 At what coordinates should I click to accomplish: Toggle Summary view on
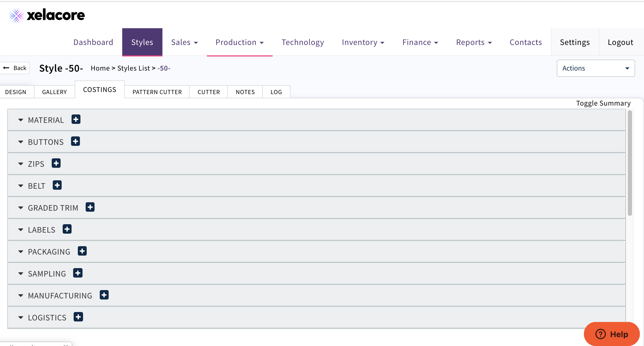pyautogui.click(x=603, y=103)
